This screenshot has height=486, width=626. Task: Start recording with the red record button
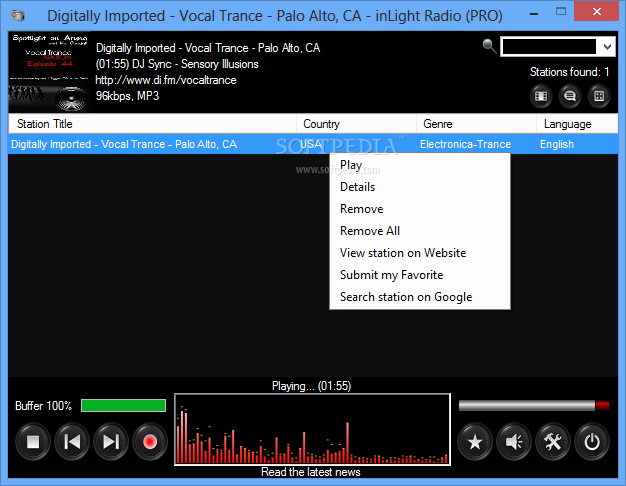click(150, 442)
